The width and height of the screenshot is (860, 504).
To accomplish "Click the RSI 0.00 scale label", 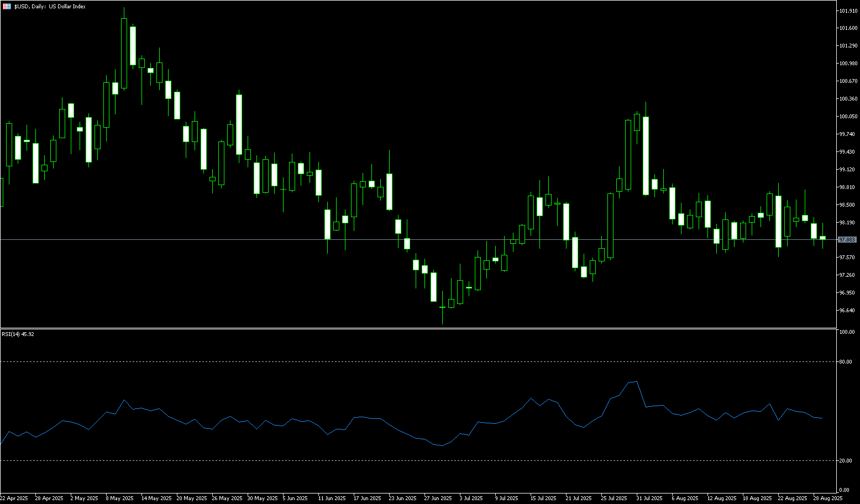I will coord(845,490).
